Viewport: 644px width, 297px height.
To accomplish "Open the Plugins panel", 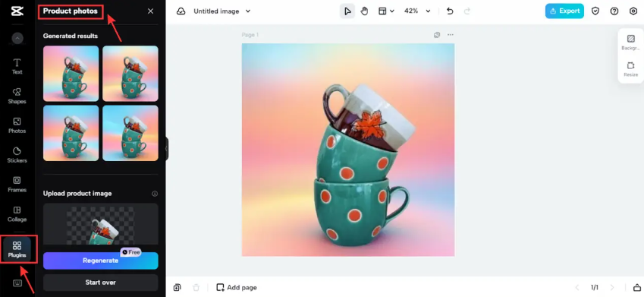I will coord(17,249).
